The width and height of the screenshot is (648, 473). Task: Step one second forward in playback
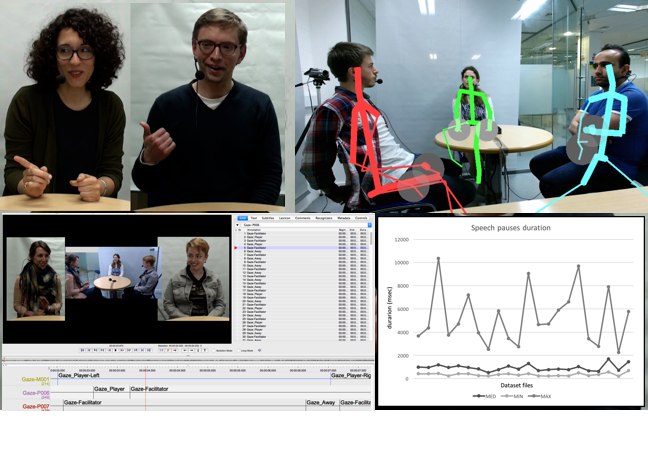pyautogui.click(x=136, y=350)
